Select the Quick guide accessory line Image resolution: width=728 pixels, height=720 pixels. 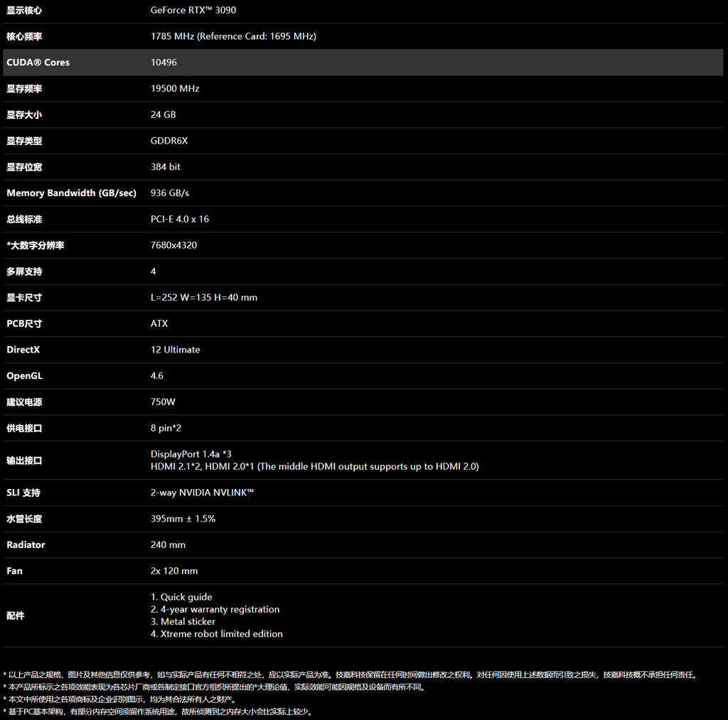pyautogui.click(x=181, y=597)
